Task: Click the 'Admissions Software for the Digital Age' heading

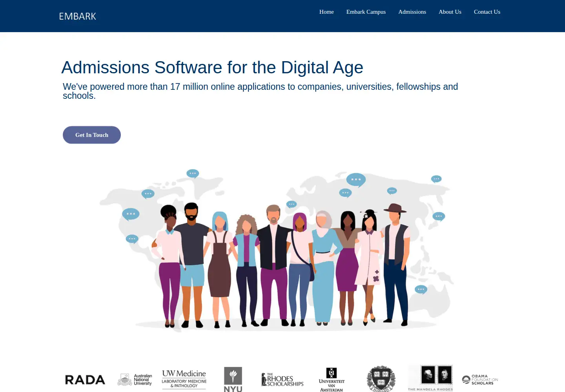Action: click(212, 67)
